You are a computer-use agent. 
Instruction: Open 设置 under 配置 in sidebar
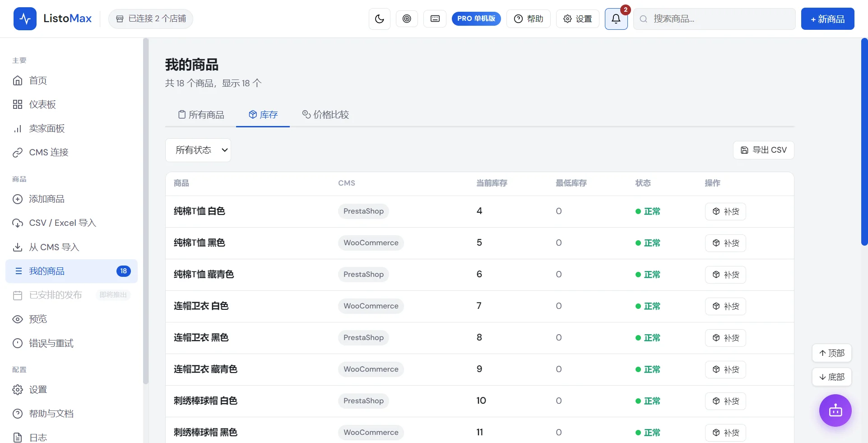[x=71, y=389]
